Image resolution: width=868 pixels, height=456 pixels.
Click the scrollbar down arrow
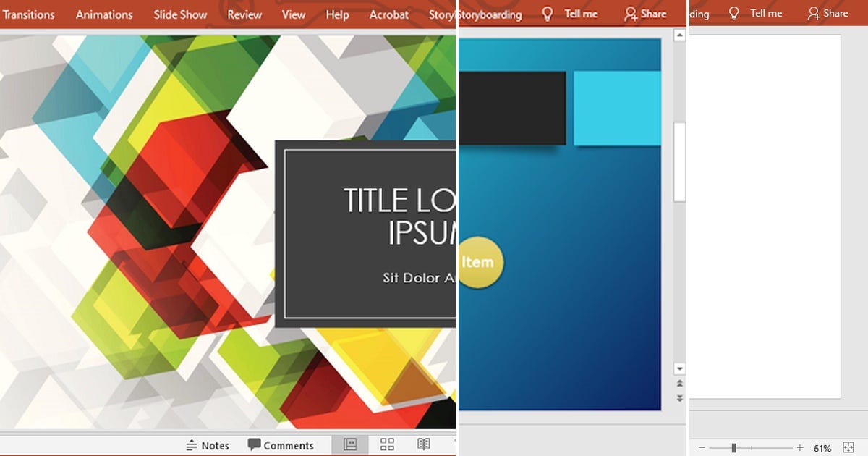coord(679,368)
